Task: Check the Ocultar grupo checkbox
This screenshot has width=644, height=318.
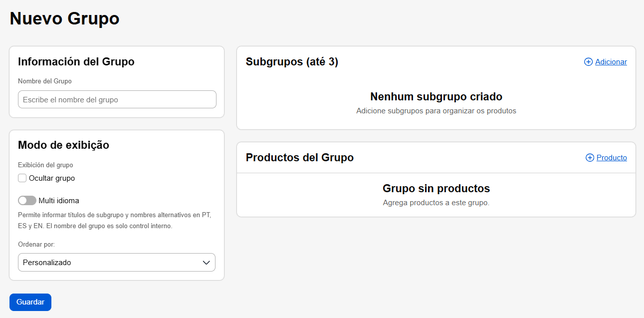Action: pos(22,178)
